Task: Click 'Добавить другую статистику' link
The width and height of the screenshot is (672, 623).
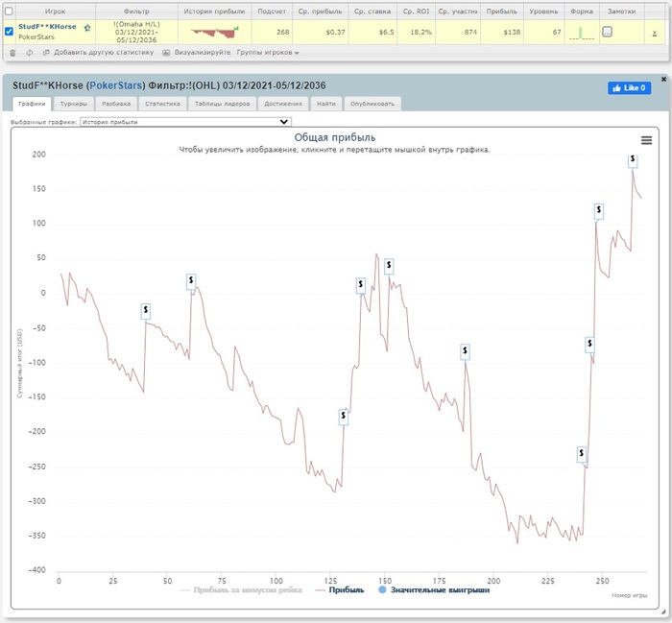Action: point(104,52)
